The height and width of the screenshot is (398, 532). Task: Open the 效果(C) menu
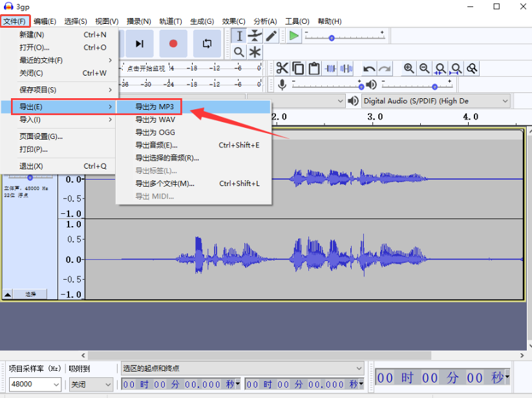tap(234, 21)
